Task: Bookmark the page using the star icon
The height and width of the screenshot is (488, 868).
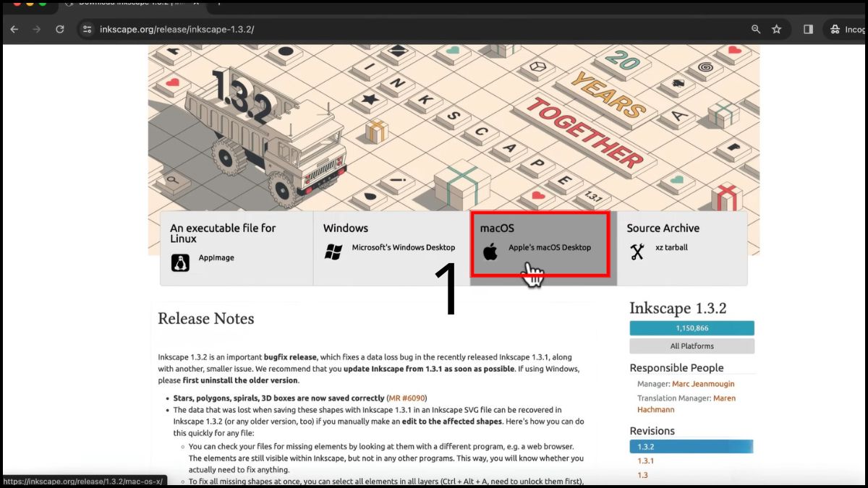Action: click(x=776, y=29)
